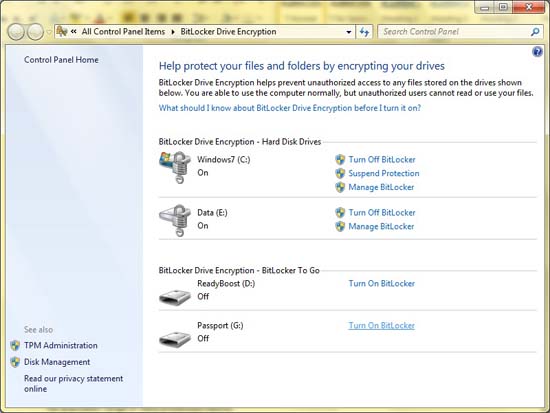Click the Windows7 (C:) drive label
Screen dimensions: 550x413
pyautogui.click(x=224, y=160)
